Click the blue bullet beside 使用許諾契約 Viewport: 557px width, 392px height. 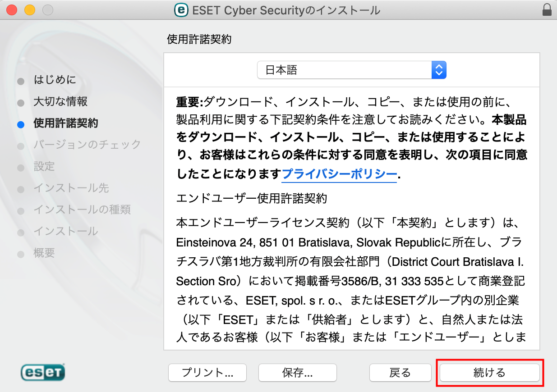20,124
